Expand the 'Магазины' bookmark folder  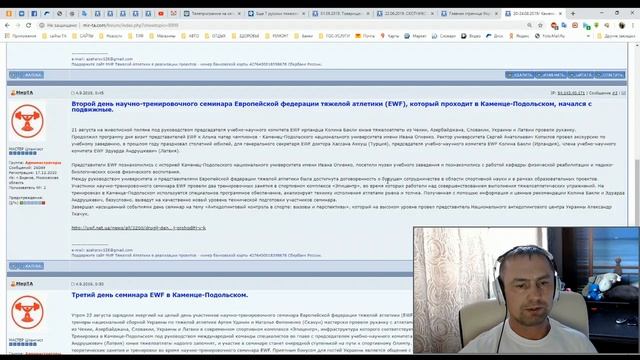(162, 36)
